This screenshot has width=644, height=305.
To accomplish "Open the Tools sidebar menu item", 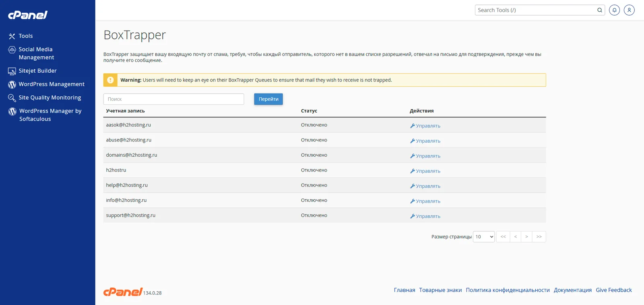I will coord(26,36).
